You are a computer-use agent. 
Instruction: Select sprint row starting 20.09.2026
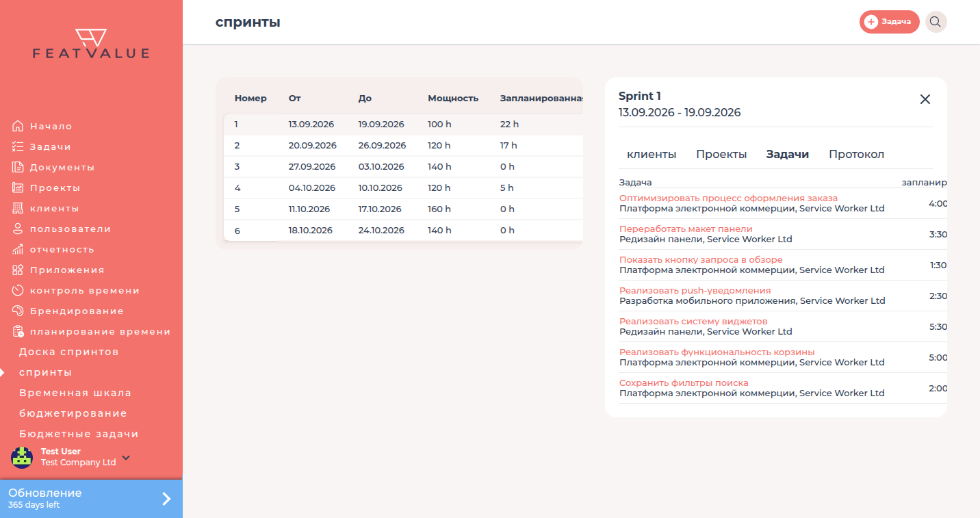pyautogui.click(x=403, y=146)
